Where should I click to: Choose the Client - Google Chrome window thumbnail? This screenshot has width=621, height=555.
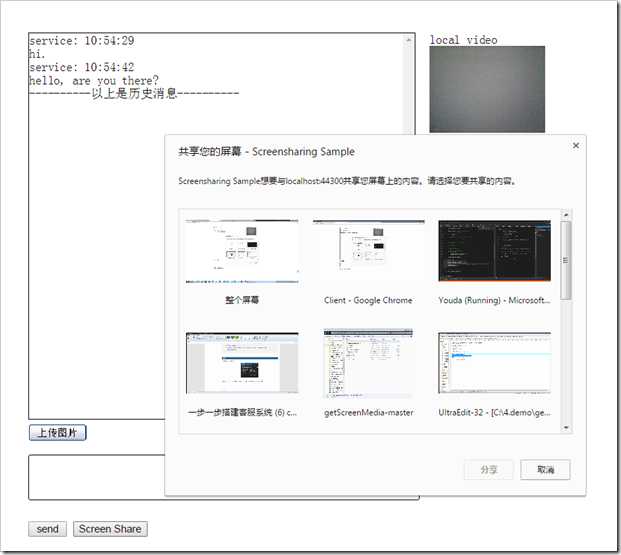(368, 251)
